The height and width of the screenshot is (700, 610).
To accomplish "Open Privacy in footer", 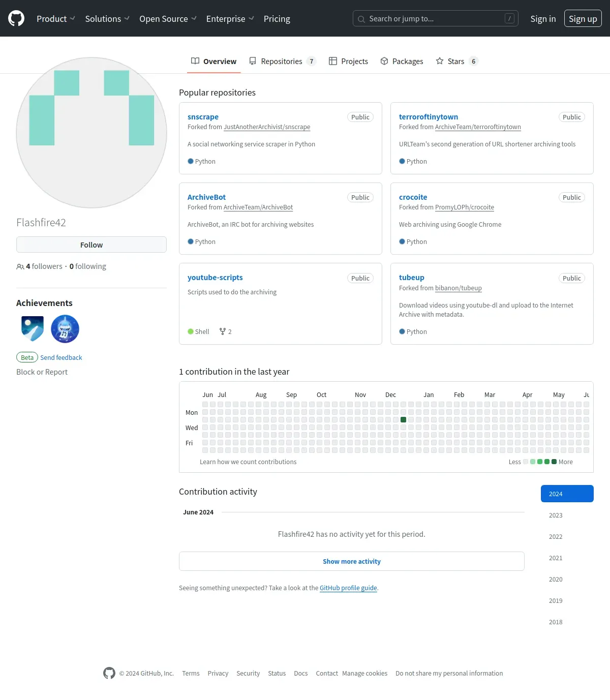I will click(x=218, y=673).
